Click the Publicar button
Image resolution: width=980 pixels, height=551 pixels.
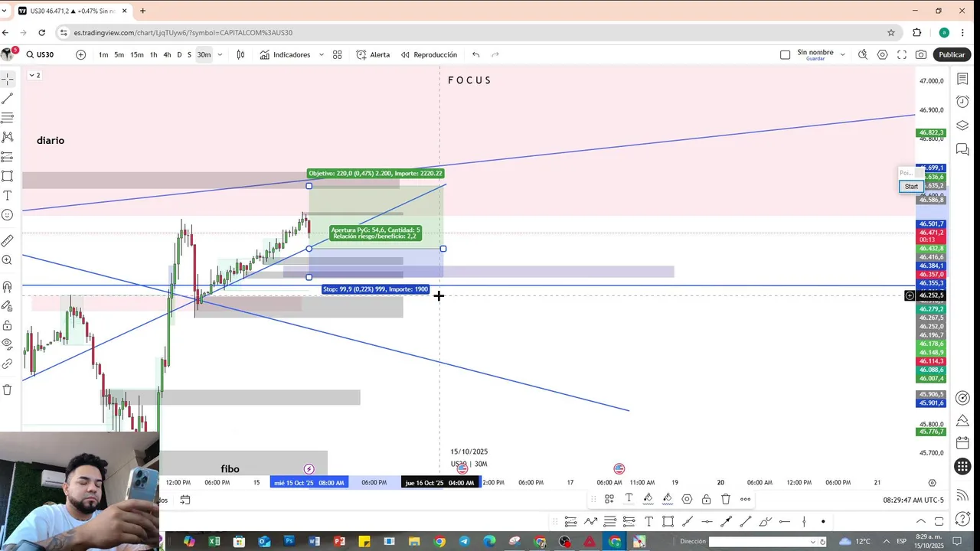[x=952, y=54]
